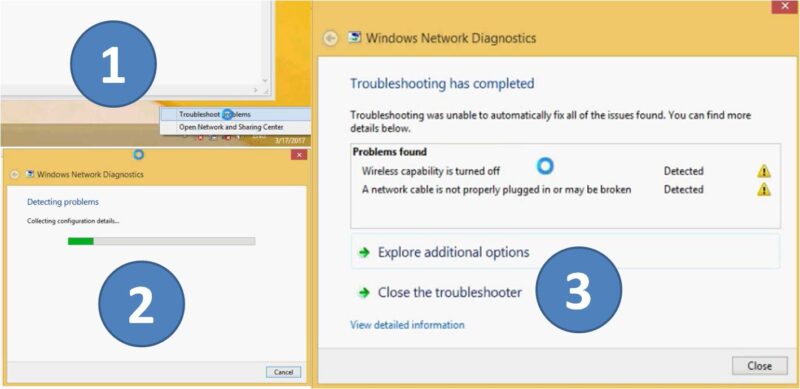
Task: Choose Troubleshoot problems from the context menu
Action: 235,114
